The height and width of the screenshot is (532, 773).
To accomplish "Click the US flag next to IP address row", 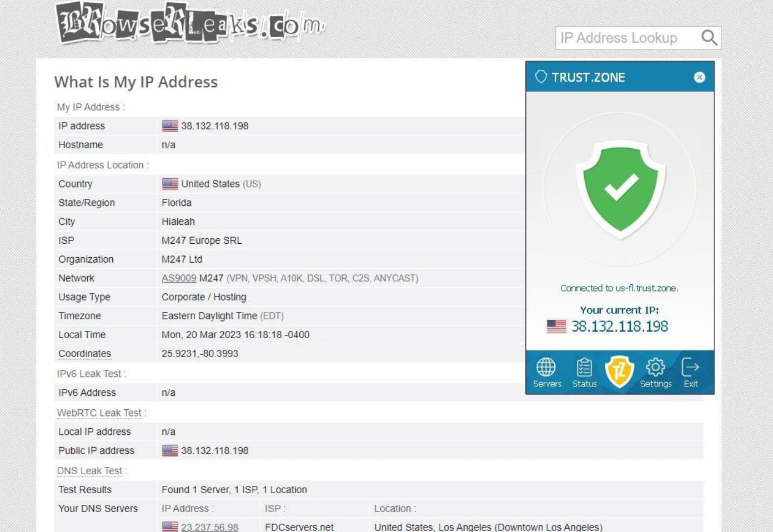I will pyautogui.click(x=170, y=126).
